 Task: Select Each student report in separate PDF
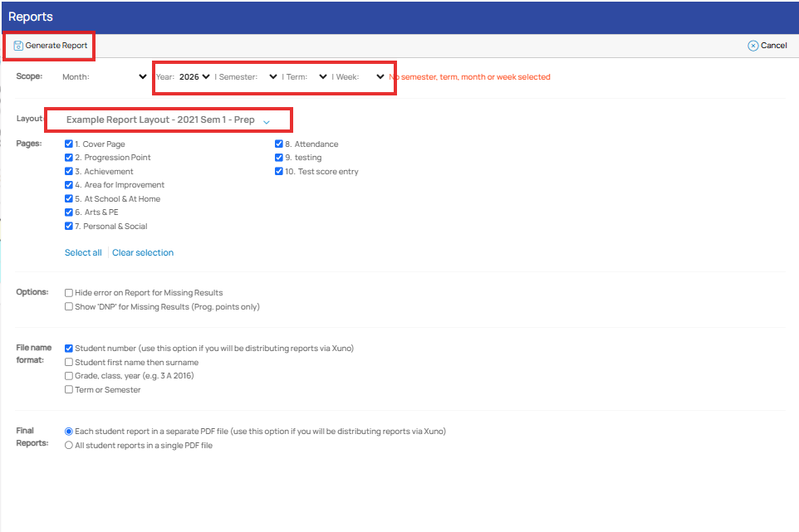click(x=69, y=432)
